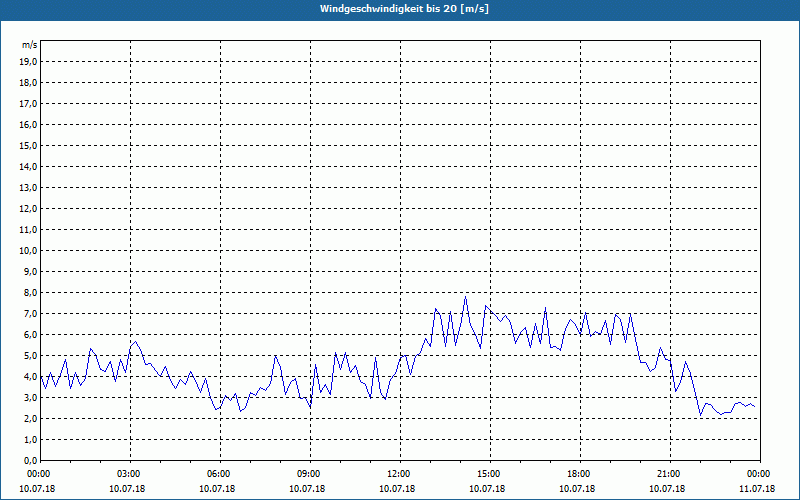Image resolution: width=800 pixels, height=500 pixels.
Task: Select the '0,0' y-axis origin label
Action: coord(30,461)
